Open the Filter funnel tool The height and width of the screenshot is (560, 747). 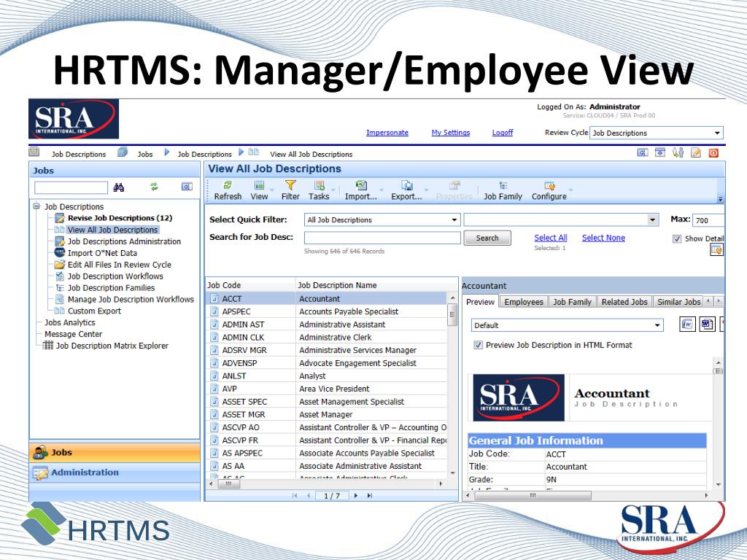(290, 190)
